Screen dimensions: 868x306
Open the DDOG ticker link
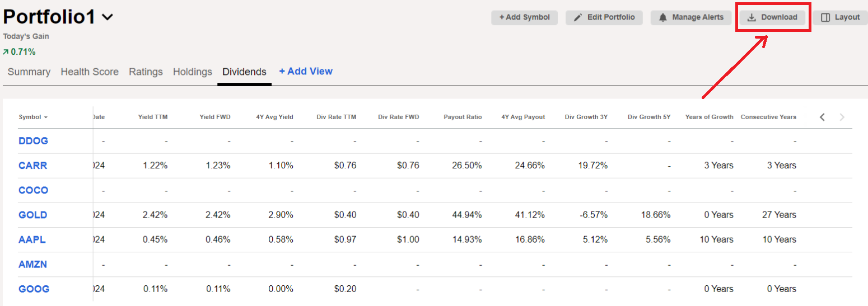(x=34, y=141)
